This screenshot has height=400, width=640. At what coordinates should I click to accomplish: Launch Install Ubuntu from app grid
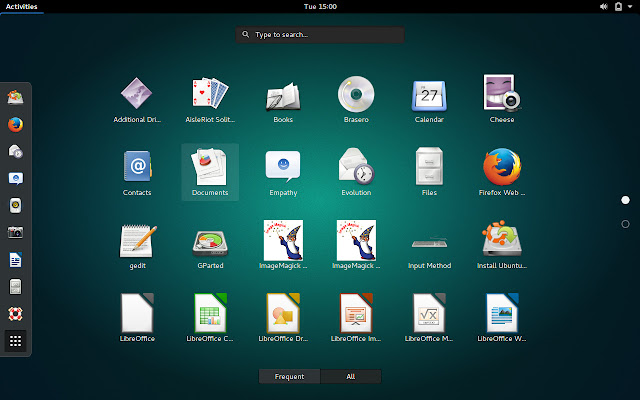pyautogui.click(x=502, y=245)
